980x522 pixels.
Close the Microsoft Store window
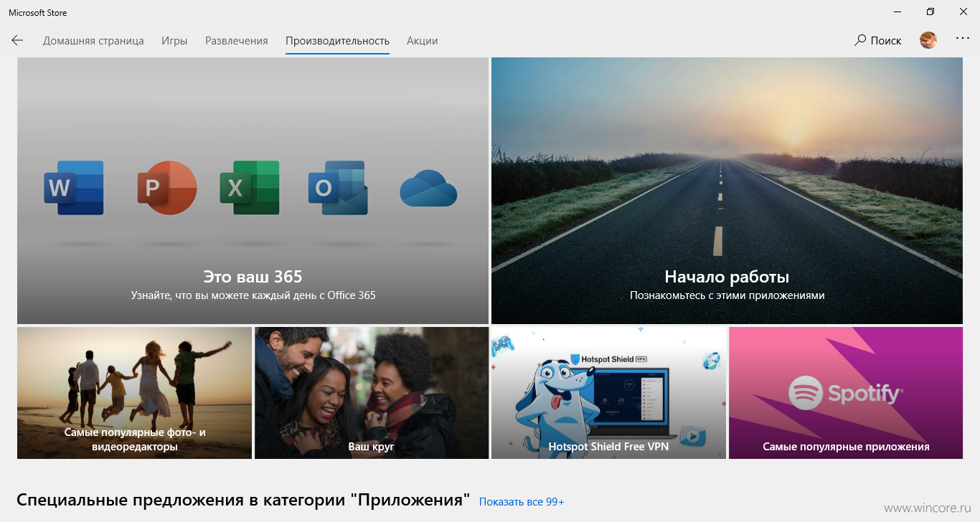click(963, 12)
